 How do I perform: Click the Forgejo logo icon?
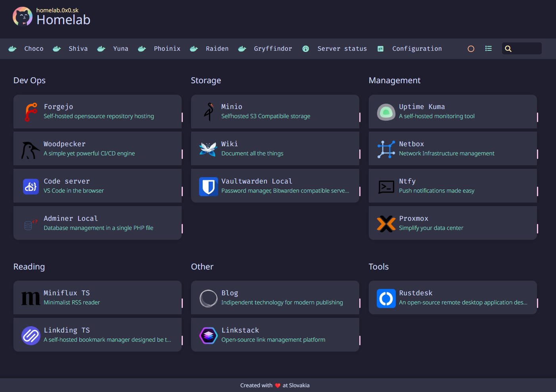coord(31,112)
